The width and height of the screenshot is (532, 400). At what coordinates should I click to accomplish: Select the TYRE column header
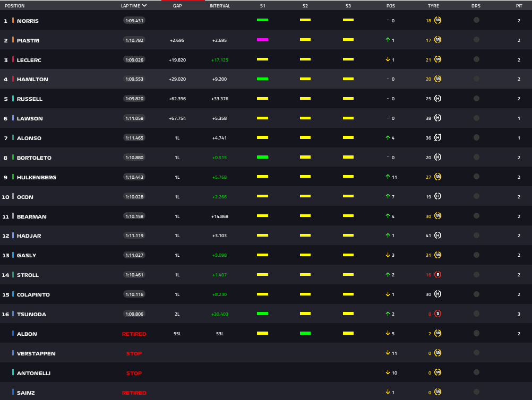433,6
